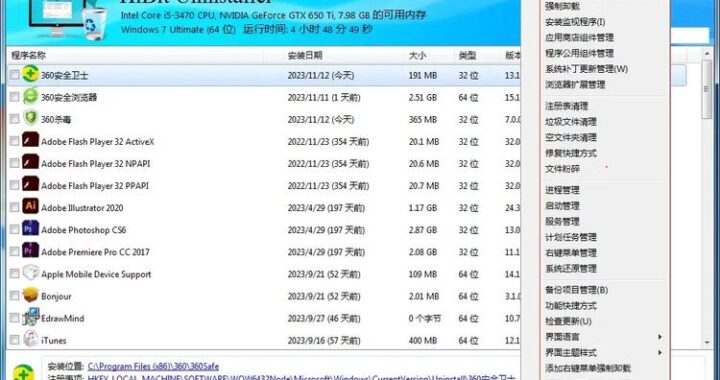This screenshot has width=720, height=380.
Task: Click the HiBit Uninstaller logo with recycle bin
Action: click(67, 19)
